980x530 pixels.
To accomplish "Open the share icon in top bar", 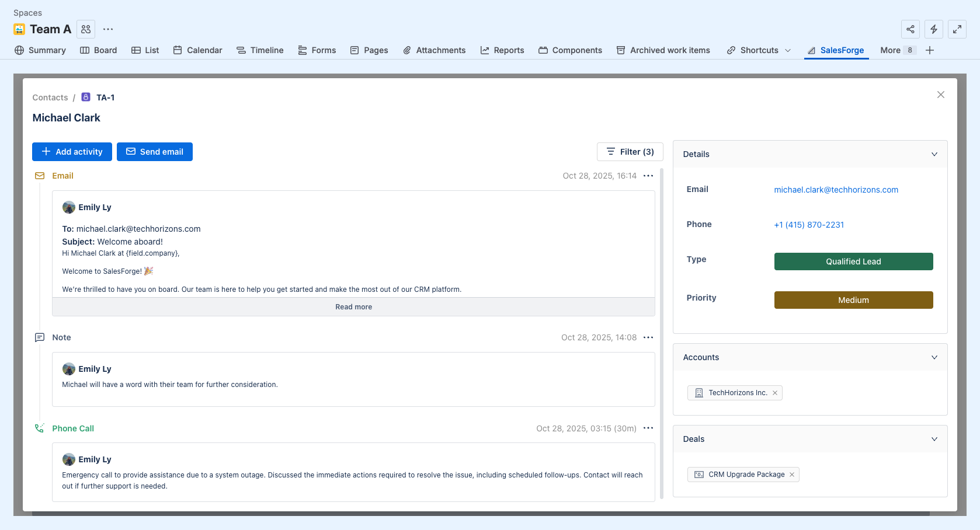I will 910,29.
